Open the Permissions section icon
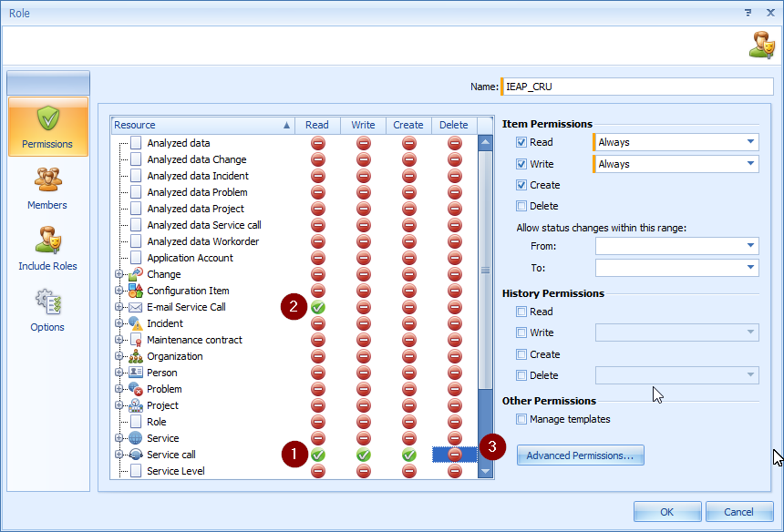 pyautogui.click(x=47, y=120)
